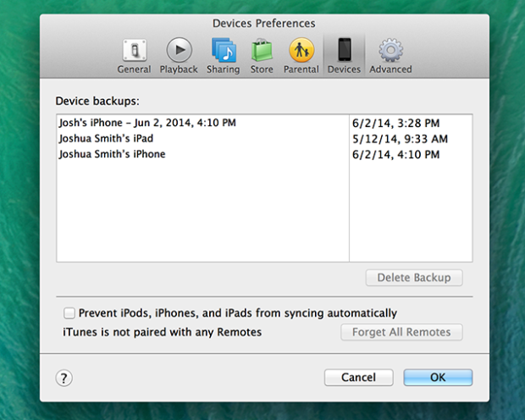The image size is (525, 420).
Task: Click the Advanced tab label
Action: coord(390,69)
